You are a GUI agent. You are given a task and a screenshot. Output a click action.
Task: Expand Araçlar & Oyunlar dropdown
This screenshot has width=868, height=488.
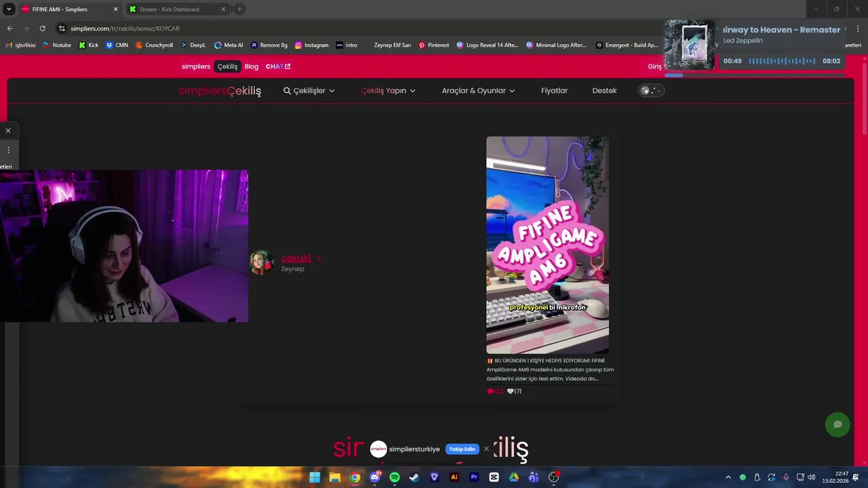478,90
